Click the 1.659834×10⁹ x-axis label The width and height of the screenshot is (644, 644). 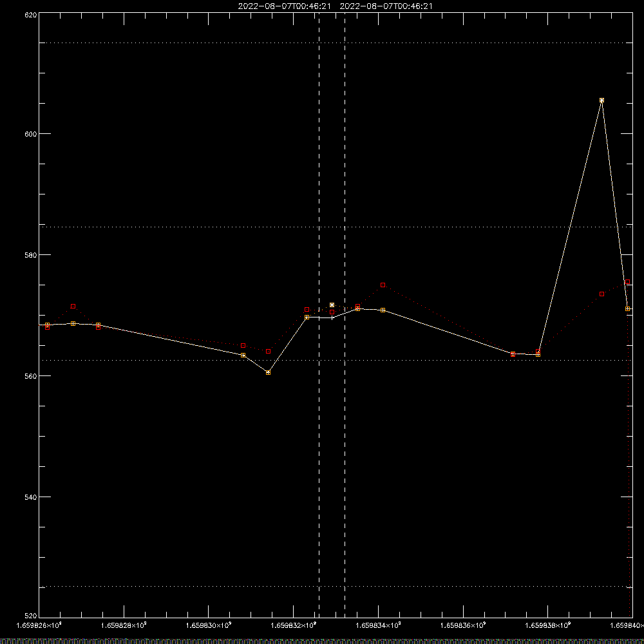coord(378,625)
